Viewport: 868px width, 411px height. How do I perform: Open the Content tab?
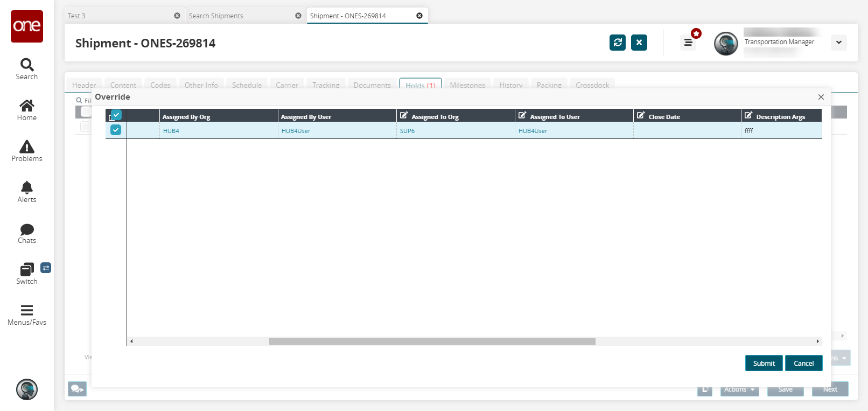coord(123,85)
